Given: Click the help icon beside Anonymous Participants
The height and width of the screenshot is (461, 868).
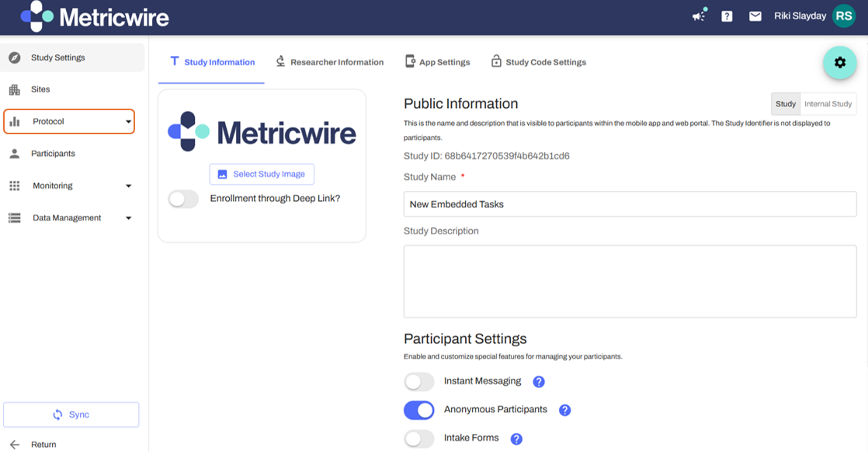Looking at the screenshot, I should (565, 410).
